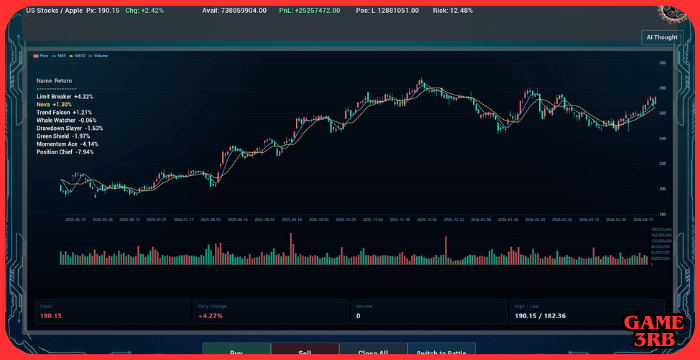Click the 'PnL: +25257472.00' value

click(310, 10)
